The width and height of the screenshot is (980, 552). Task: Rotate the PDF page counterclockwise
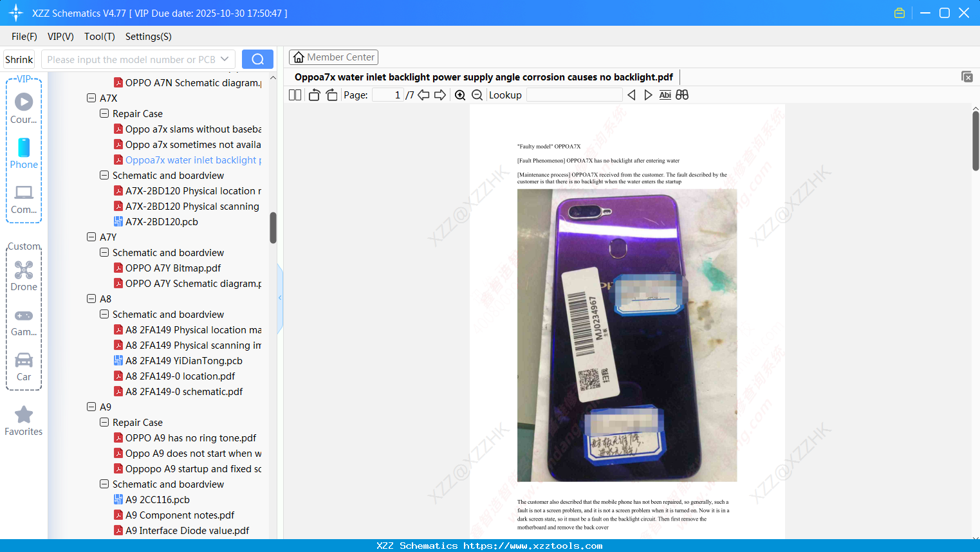point(313,95)
